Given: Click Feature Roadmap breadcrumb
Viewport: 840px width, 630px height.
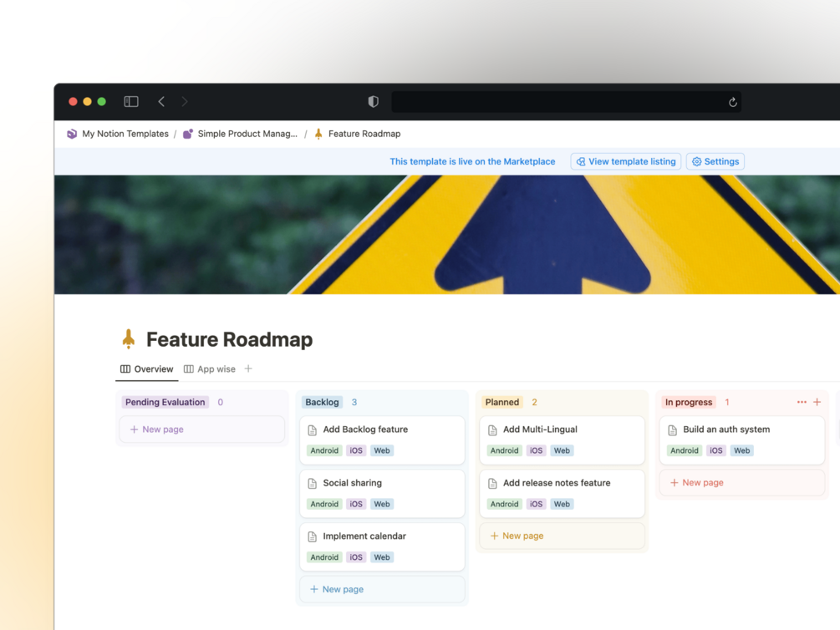Looking at the screenshot, I should pos(364,134).
